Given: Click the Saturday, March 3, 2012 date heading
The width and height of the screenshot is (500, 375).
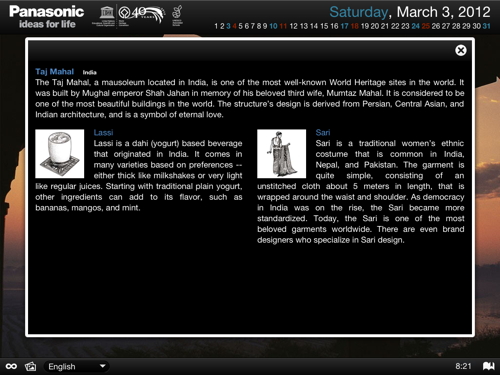Looking at the screenshot, I should click(x=410, y=12).
